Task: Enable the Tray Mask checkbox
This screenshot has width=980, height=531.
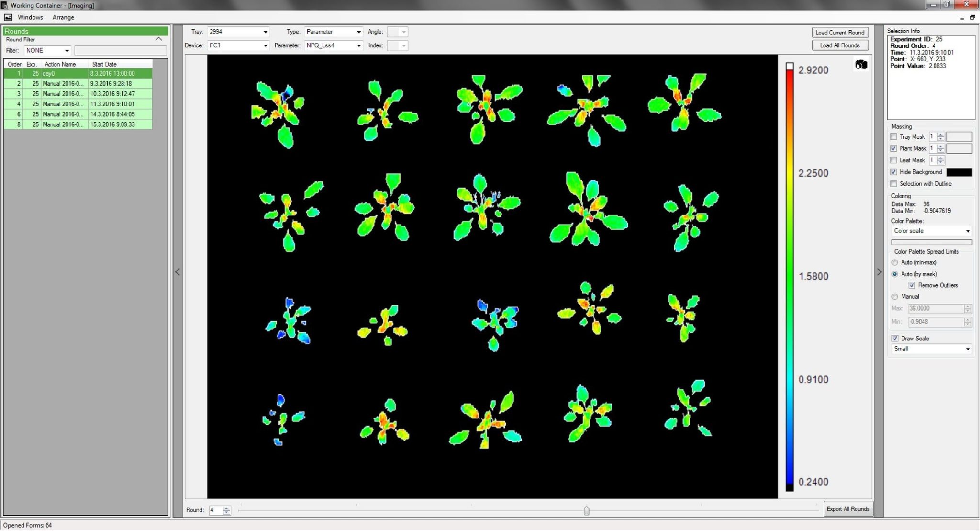Action: tap(894, 136)
